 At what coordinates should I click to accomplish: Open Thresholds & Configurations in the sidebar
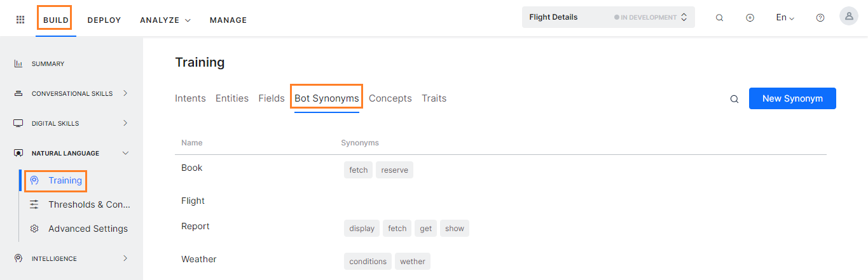point(89,204)
